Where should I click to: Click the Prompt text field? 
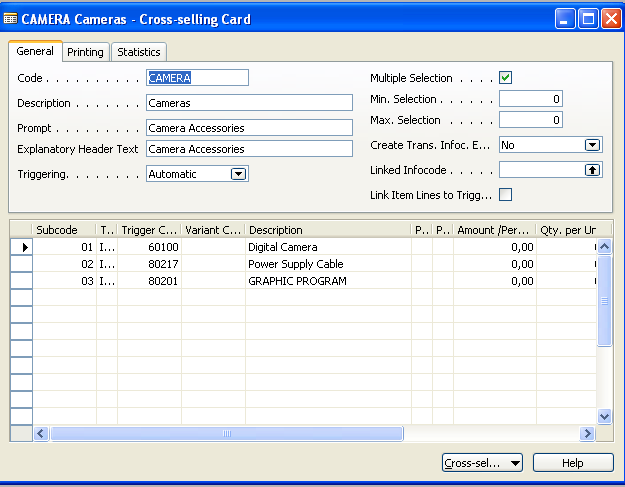(249, 128)
